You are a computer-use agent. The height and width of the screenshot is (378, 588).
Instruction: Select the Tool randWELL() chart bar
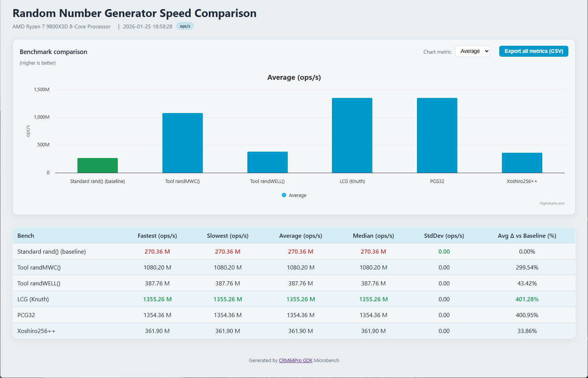point(267,162)
